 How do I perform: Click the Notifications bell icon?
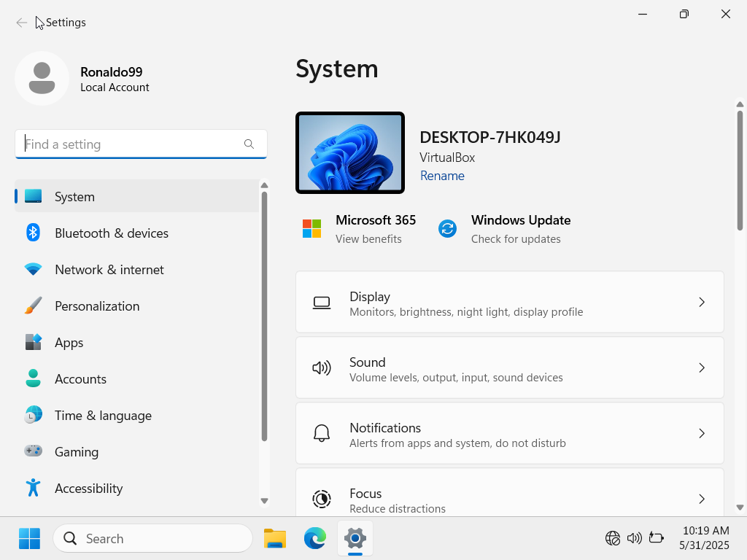(x=322, y=433)
